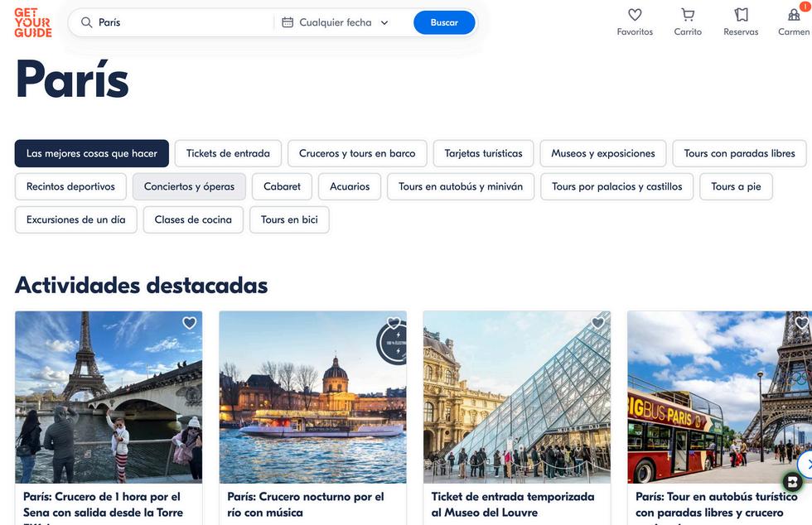Favorite the Crucero nocturno card
The height and width of the screenshot is (525, 812).
click(394, 323)
